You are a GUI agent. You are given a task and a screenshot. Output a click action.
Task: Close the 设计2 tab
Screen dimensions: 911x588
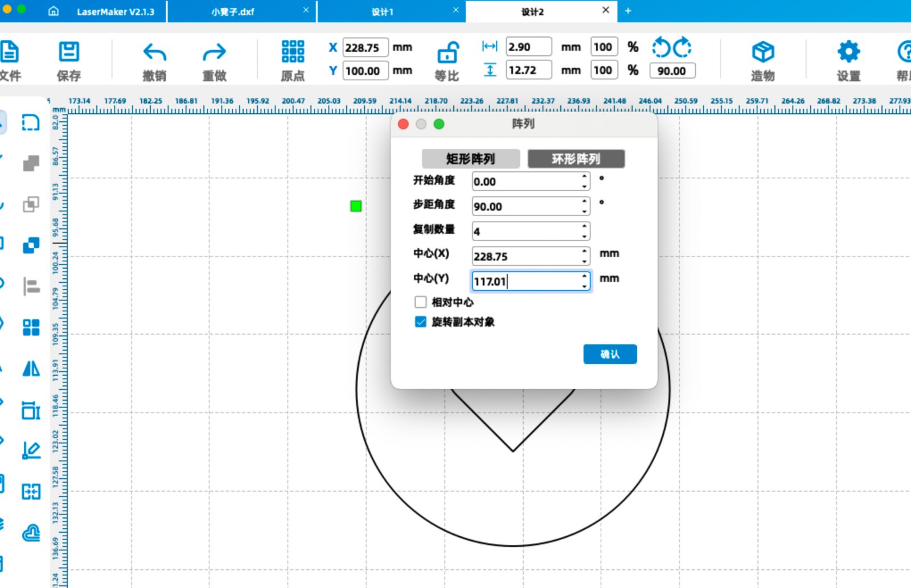coord(606,10)
